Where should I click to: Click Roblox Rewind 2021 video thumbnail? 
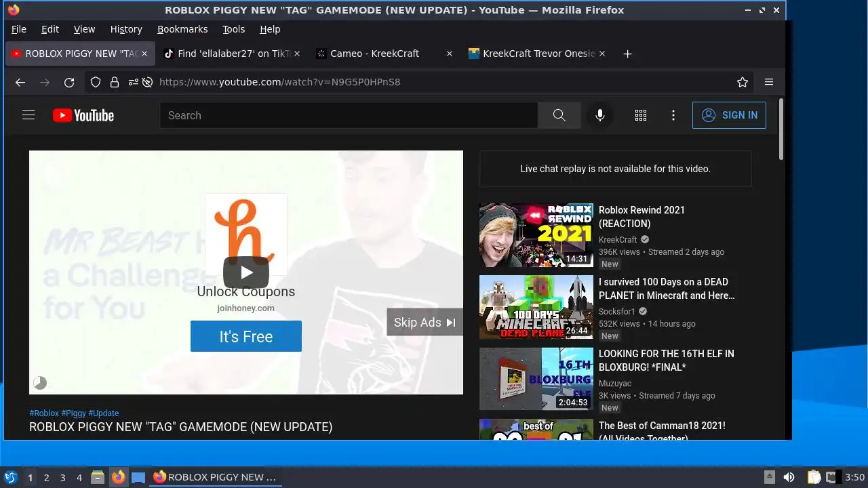coord(536,235)
